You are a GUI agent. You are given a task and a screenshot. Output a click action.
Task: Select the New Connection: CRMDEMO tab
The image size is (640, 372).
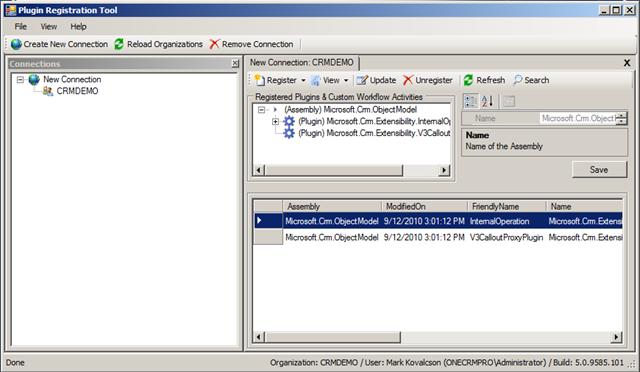[x=302, y=62]
